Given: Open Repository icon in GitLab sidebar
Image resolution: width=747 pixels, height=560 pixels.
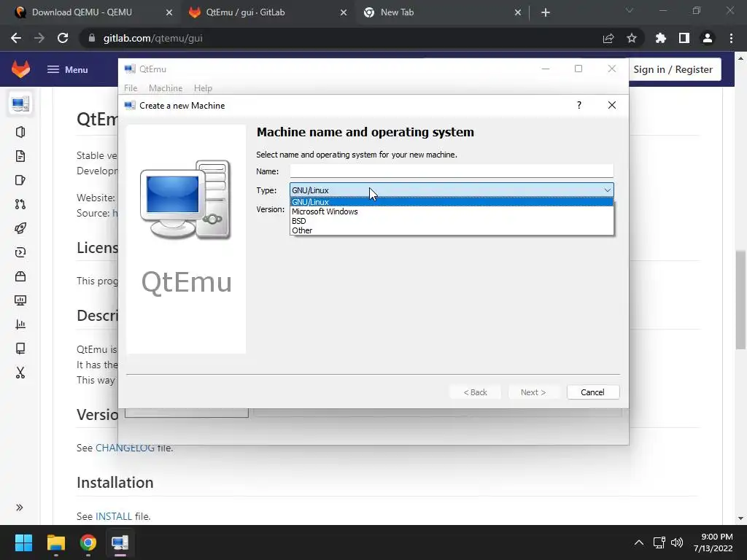Looking at the screenshot, I should point(20,156).
